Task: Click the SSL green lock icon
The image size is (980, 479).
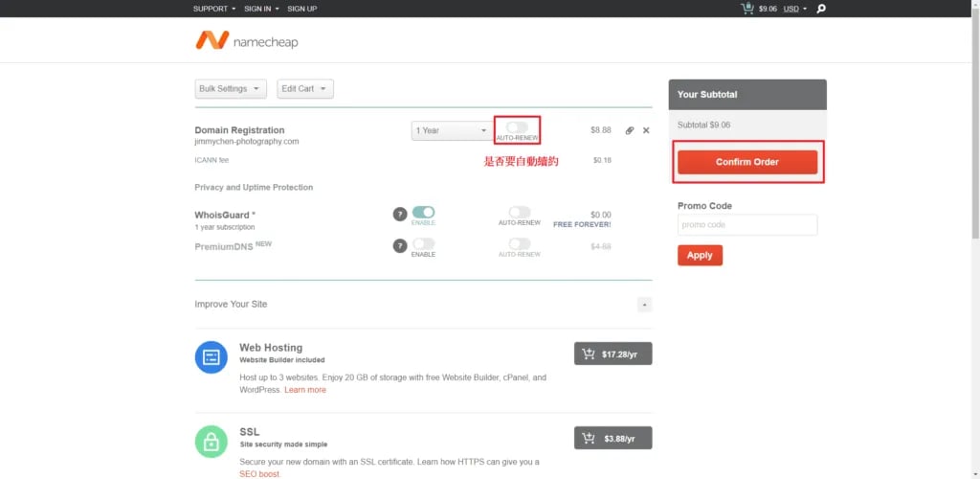Action: pyautogui.click(x=212, y=442)
